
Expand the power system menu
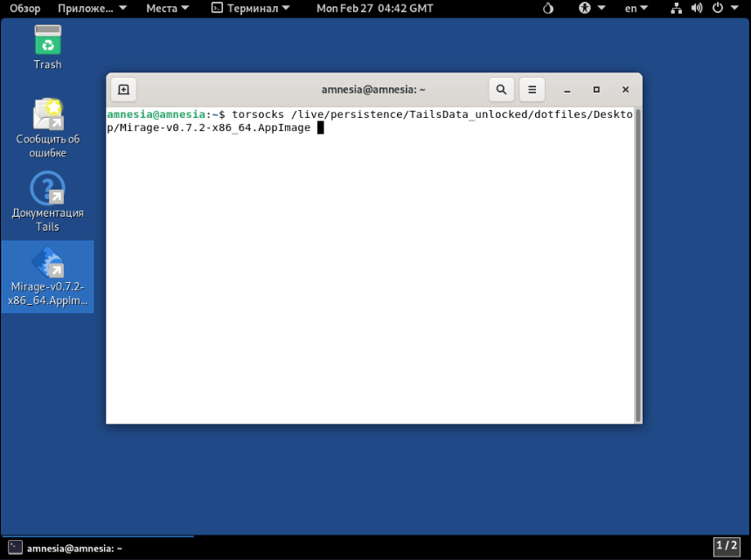pyautogui.click(x=723, y=9)
